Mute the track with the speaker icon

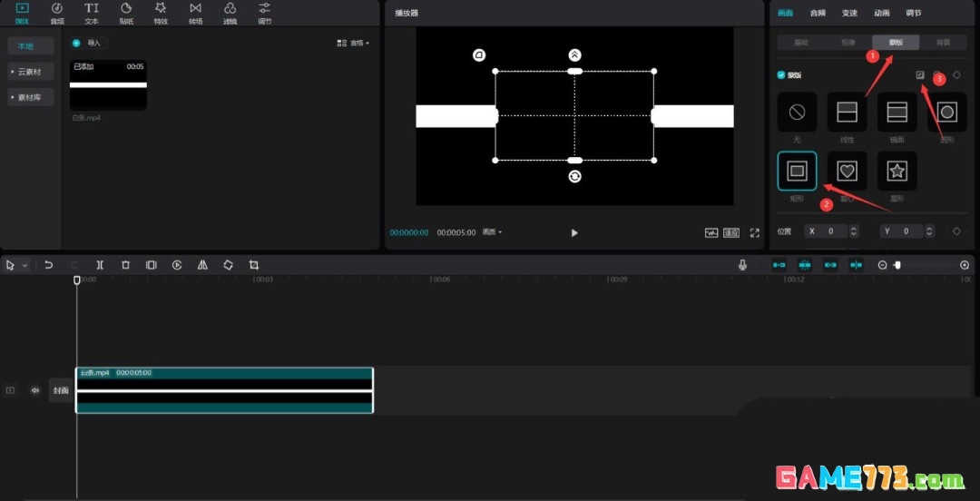35,390
